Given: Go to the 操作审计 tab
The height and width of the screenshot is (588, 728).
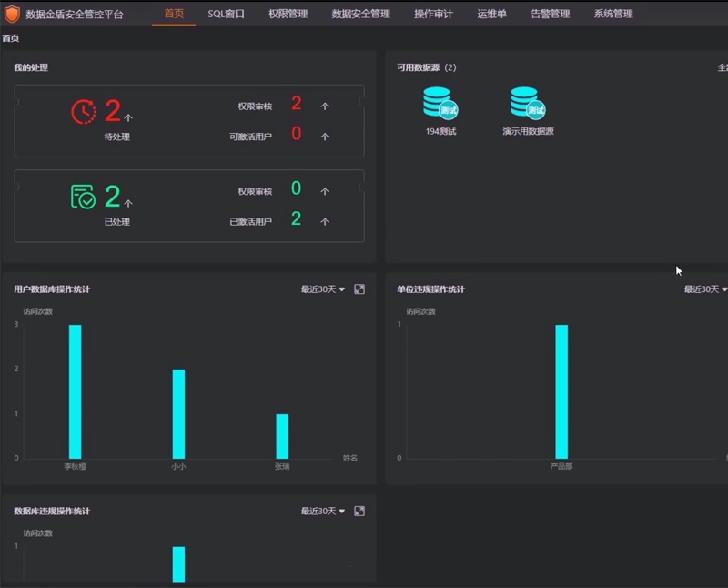Looking at the screenshot, I should coord(433,14).
